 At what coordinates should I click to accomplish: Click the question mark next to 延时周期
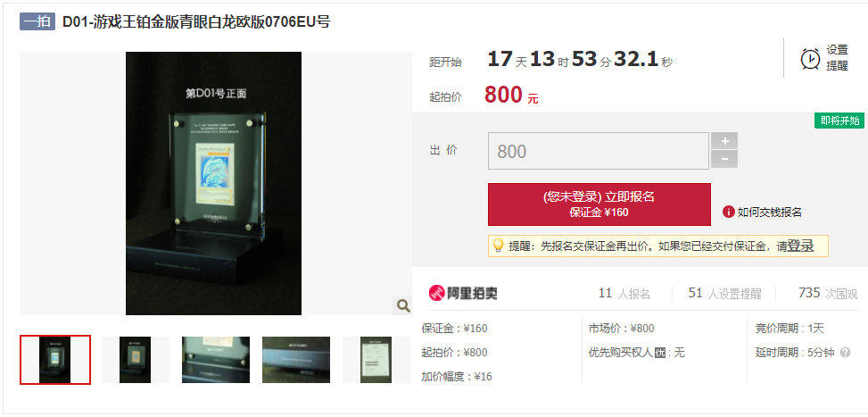[x=845, y=352]
